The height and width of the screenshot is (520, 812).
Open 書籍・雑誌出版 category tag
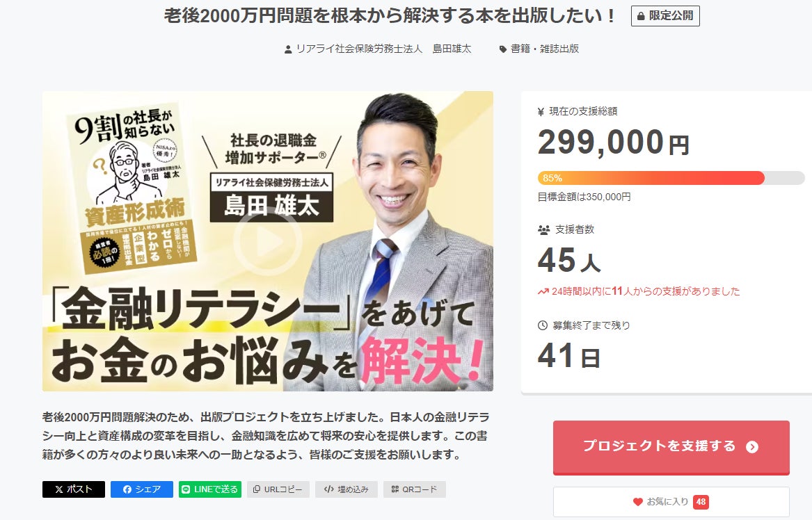pos(545,49)
